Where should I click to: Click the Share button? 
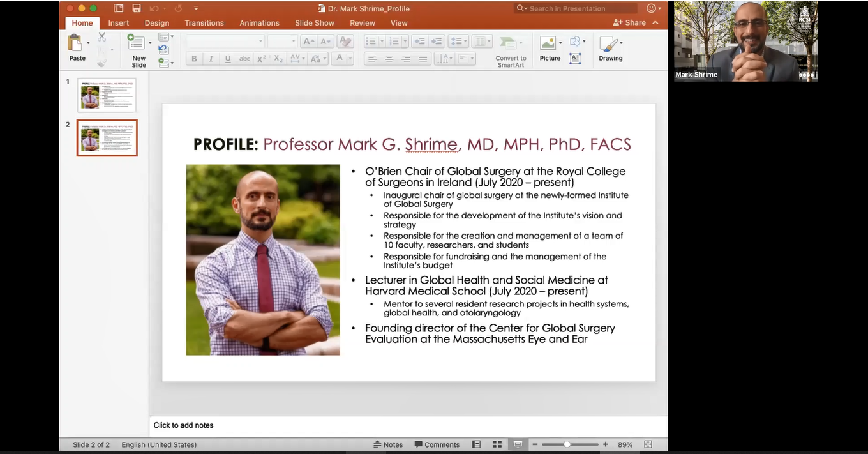coord(629,22)
